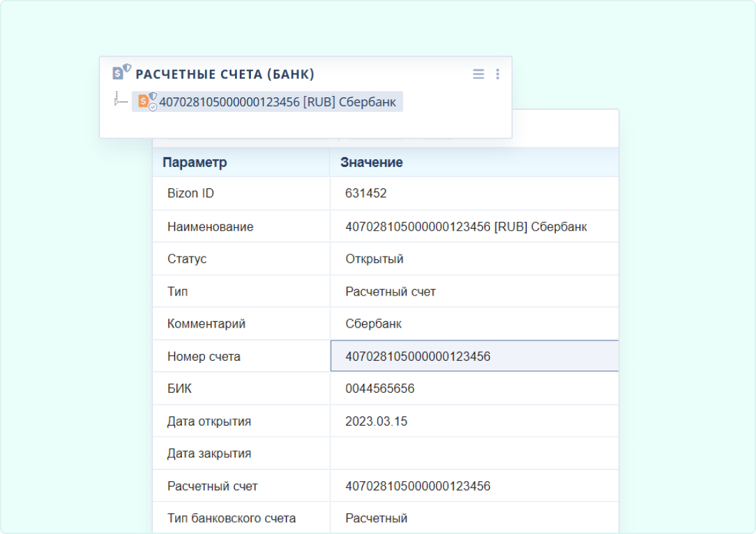Select the Наименование value cell
756x534 pixels.
click(466, 227)
